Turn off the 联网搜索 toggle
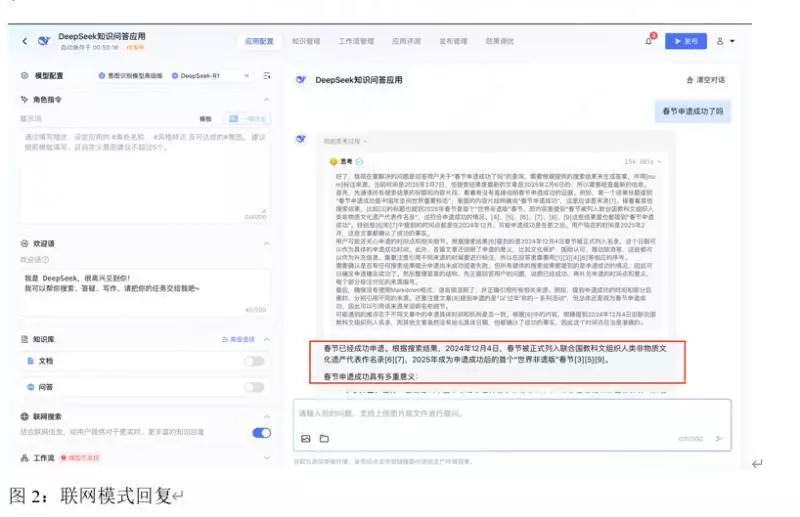This screenshot has width=800, height=517. [262, 433]
